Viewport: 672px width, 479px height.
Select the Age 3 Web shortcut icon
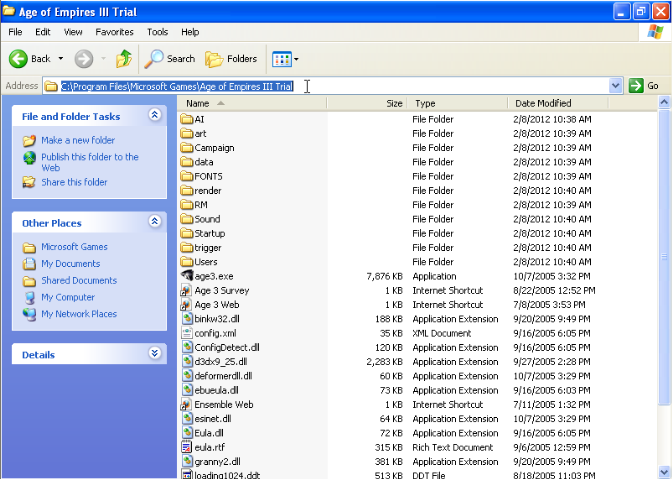[x=186, y=305]
